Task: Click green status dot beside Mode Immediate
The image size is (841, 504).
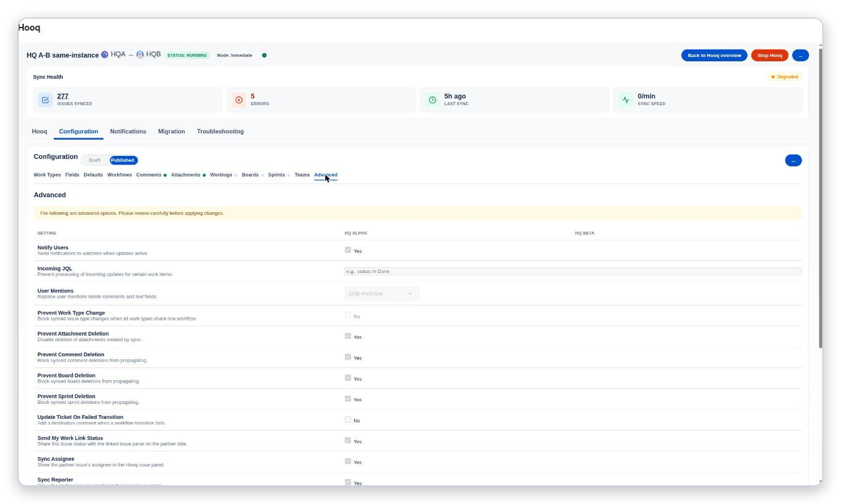Action: (x=264, y=55)
